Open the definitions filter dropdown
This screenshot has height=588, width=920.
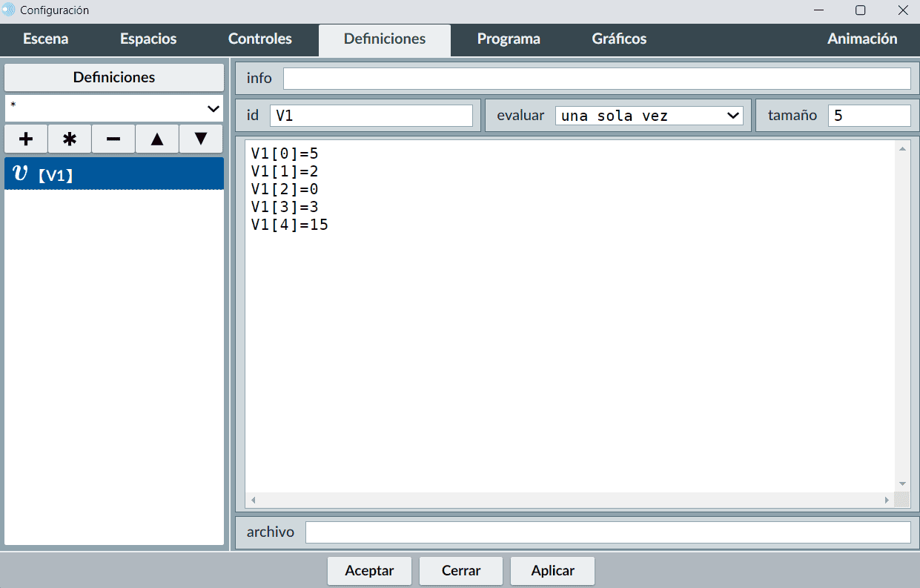point(114,108)
